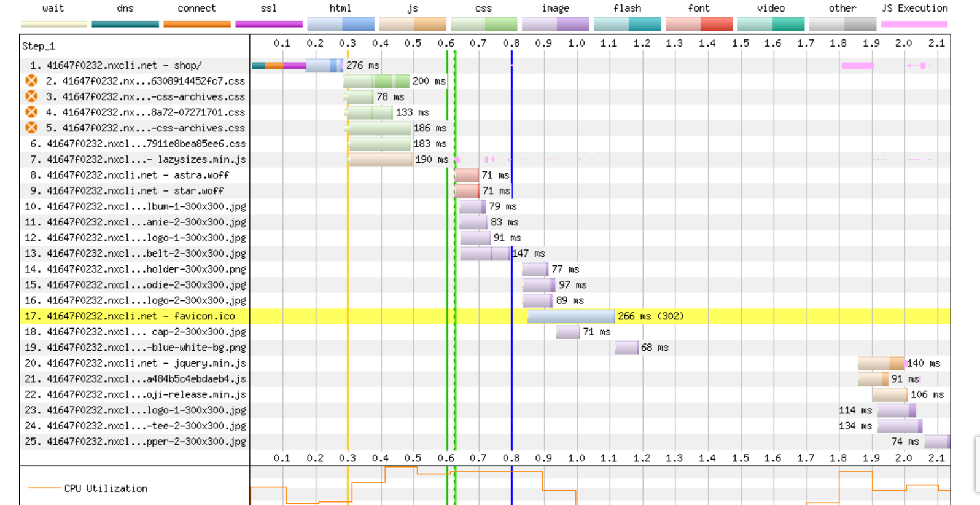Click the JS Execution legend color swatch
The height and width of the screenshot is (505, 980).
tap(914, 24)
